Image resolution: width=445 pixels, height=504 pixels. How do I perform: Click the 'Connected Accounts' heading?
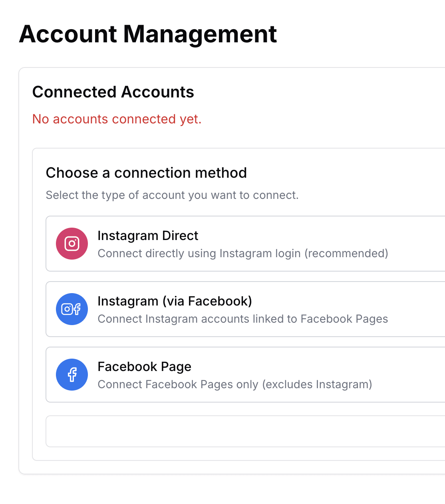pyautogui.click(x=113, y=92)
